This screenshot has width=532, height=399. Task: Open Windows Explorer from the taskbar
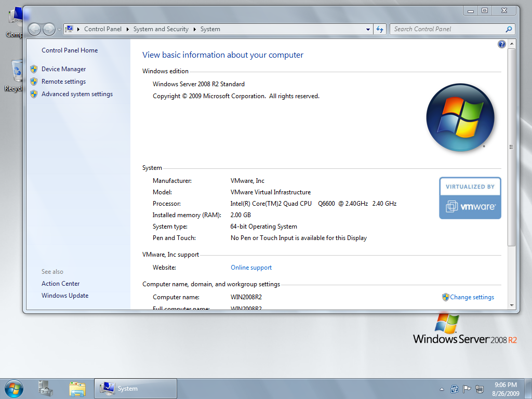[x=77, y=389]
